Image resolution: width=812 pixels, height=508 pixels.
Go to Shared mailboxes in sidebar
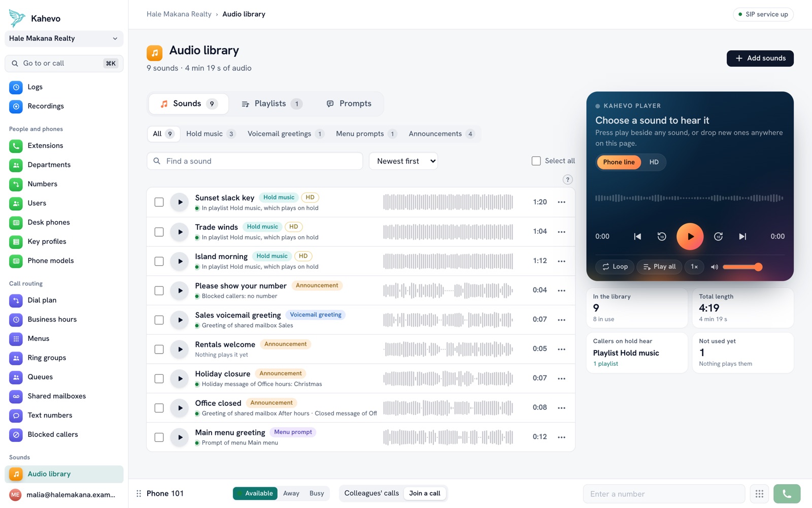tap(64, 396)
